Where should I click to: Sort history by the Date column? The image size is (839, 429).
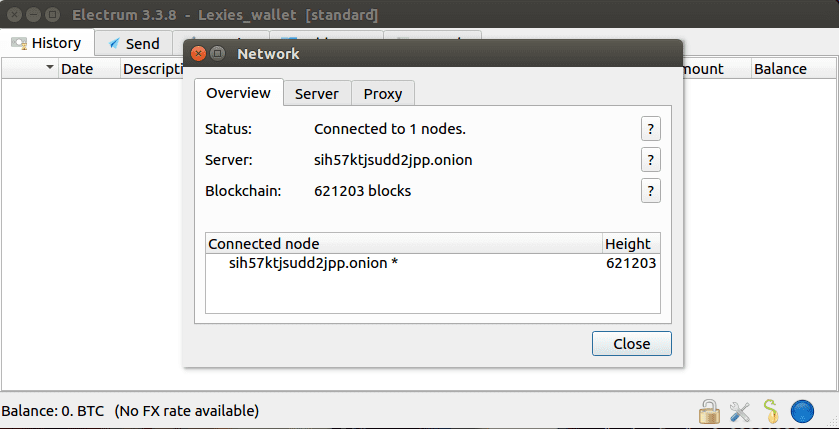[77, 69]
